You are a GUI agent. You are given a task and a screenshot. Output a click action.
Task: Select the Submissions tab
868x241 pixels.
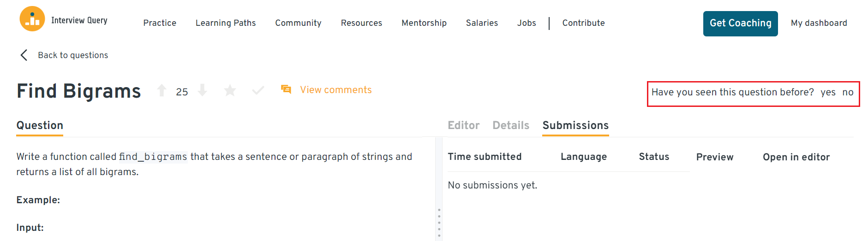[x=575, y=125]
